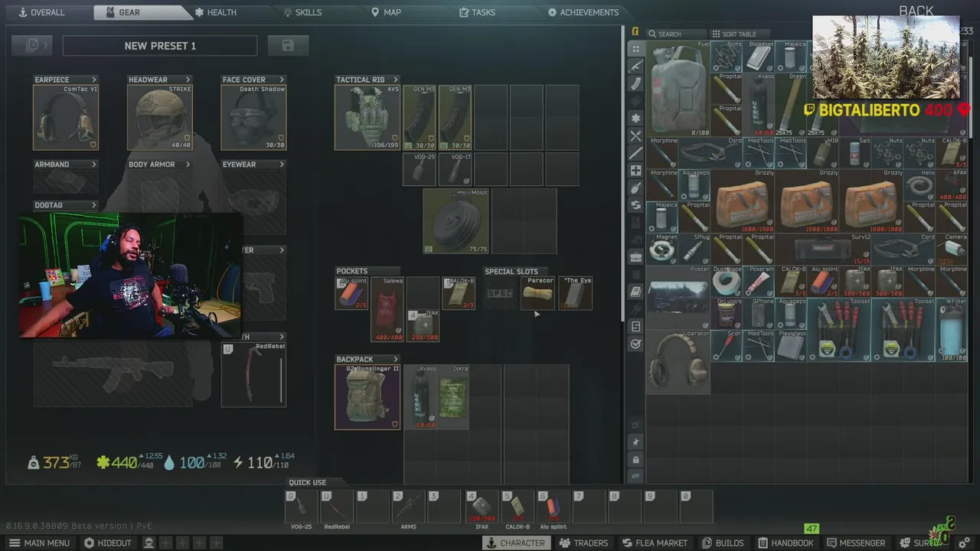This screenshot has height=551, width=980.
Task: Open the OVERALL tab
Action: (x=41, y=12)
